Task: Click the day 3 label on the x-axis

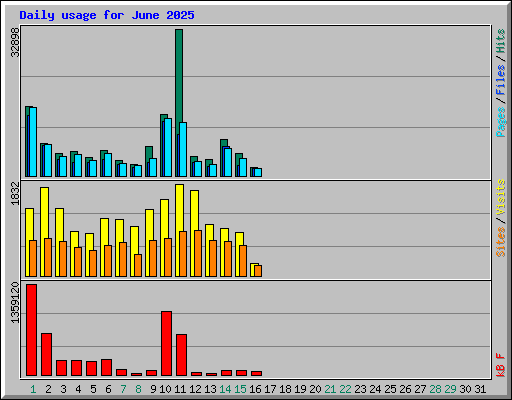Action: pyautogui.click(x=63, y=389)
